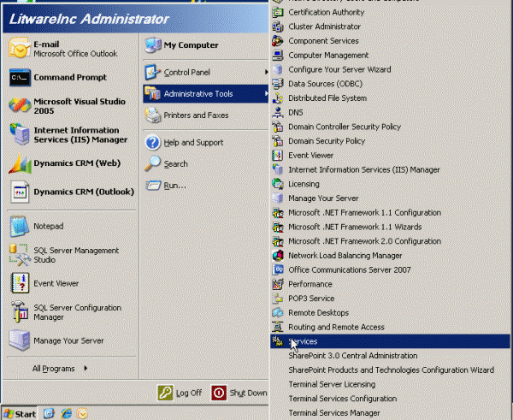Click the Start button on taskbar

tap(20, 414)
